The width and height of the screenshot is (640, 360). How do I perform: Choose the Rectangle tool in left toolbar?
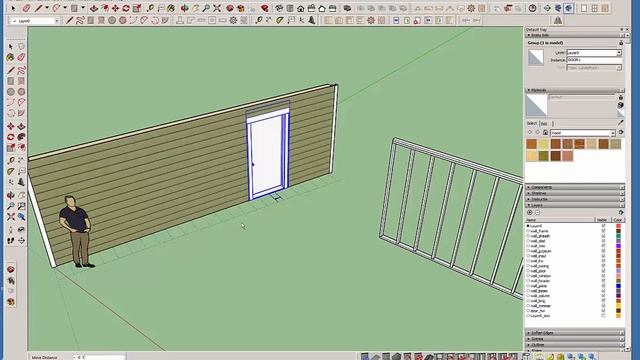click(x=11, y=81)
